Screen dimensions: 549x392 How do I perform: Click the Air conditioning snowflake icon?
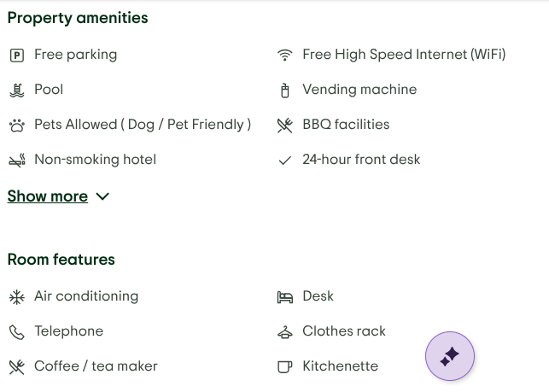pos(16,297)
